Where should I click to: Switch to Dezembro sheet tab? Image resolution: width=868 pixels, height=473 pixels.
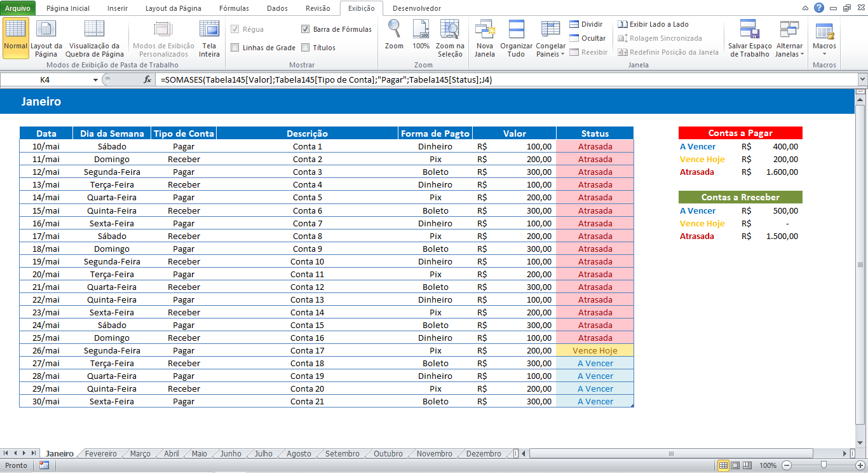click(x=484, y=453)
